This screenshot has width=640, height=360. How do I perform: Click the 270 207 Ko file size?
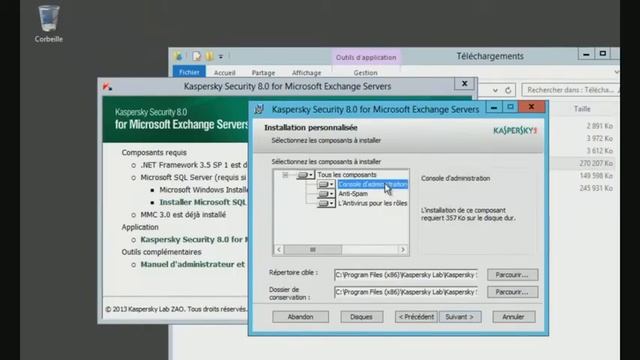pyautogui.click(x=596, y=163)
